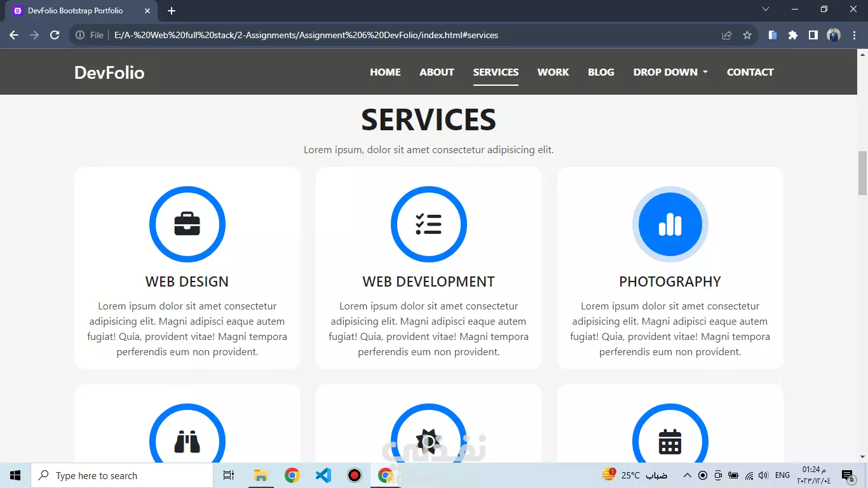Share this page using the share icon
Image resolution: width=868 pixels, height=488 pixels.
pyautogui.click(x=727, y=35)
